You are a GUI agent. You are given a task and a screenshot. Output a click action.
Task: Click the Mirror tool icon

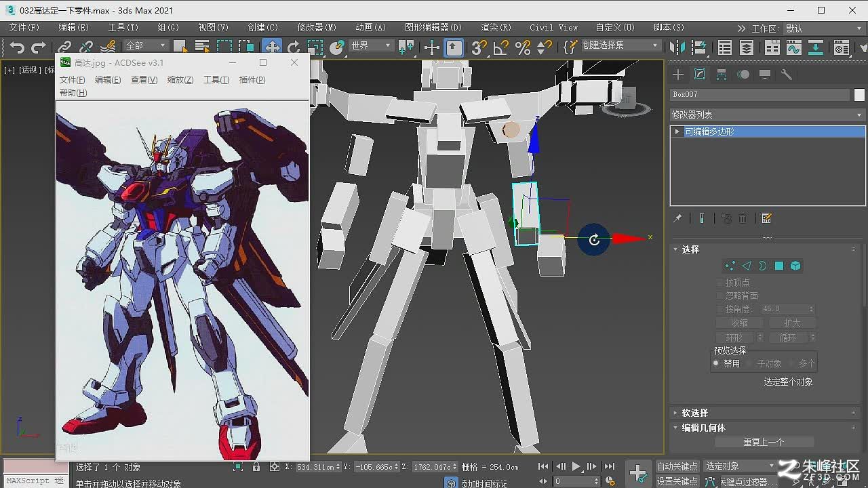677,47
